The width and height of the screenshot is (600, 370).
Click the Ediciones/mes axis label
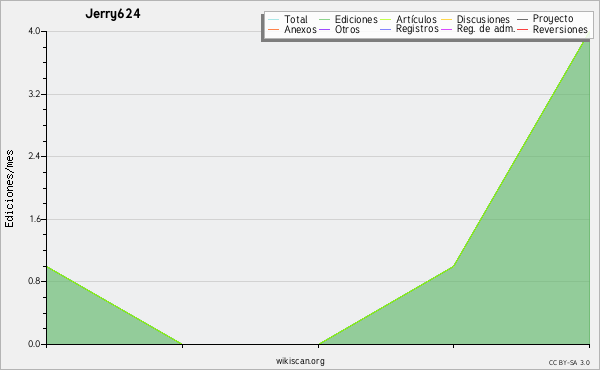tap(9, 189)
